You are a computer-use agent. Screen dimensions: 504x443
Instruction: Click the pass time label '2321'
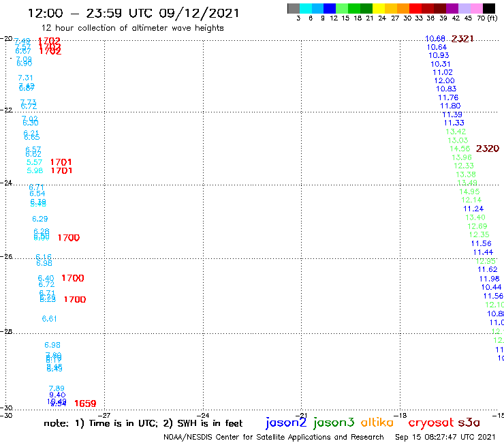(462, 39)
